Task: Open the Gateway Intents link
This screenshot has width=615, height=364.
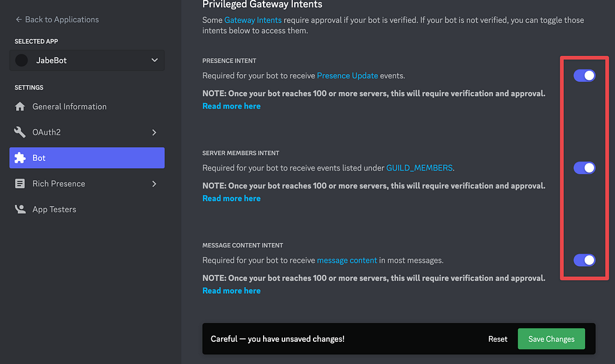Action: click(x=253, y=20)
